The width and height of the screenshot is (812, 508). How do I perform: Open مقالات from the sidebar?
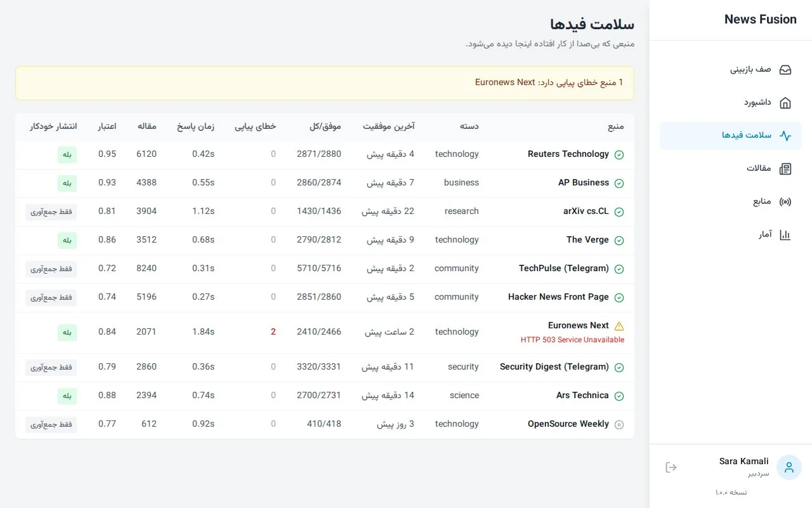pos(731,168)
